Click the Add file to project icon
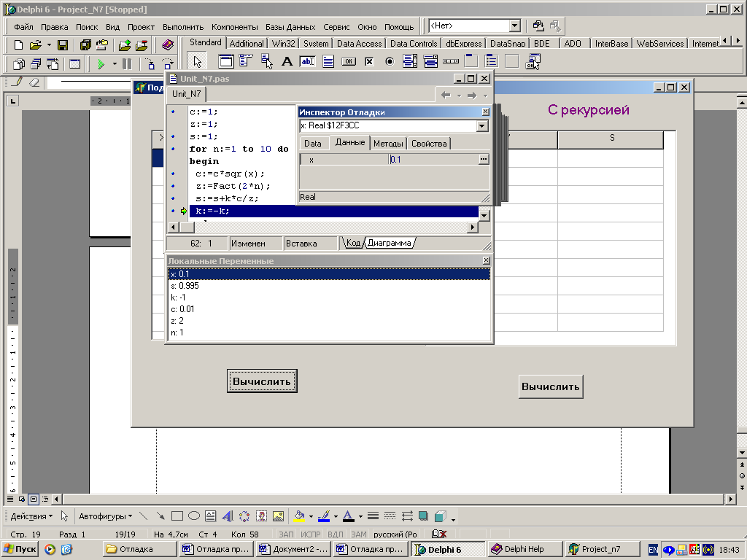The width and height of the screenshot is (747, 560). [x=125, y=44]
